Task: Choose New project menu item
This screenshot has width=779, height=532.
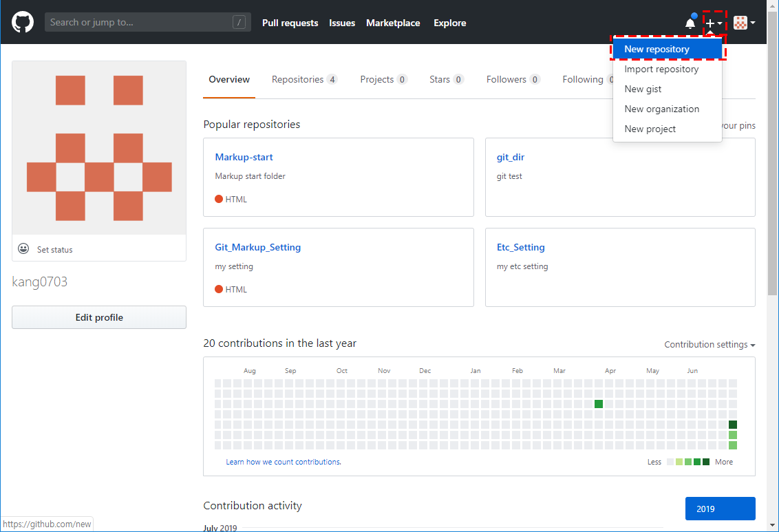Action: click(668, 129)
